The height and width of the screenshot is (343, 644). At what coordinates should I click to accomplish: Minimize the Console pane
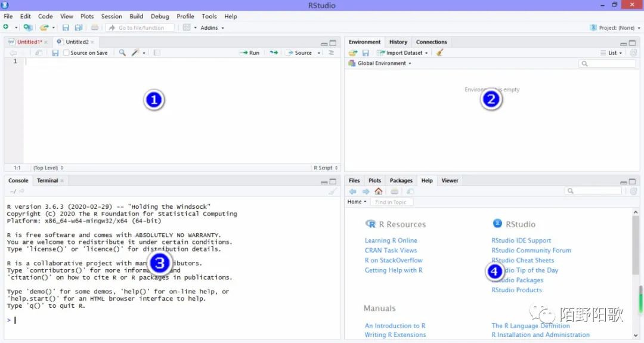tap(324, 181)
